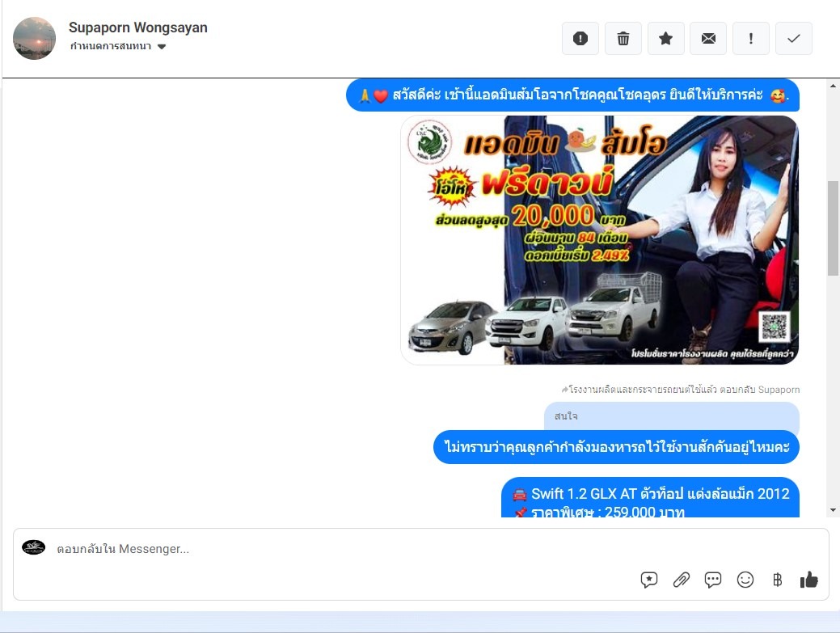This screenshot has height=633, width=840.
Task: Click the Baht payment request icon
Action: 777,580
